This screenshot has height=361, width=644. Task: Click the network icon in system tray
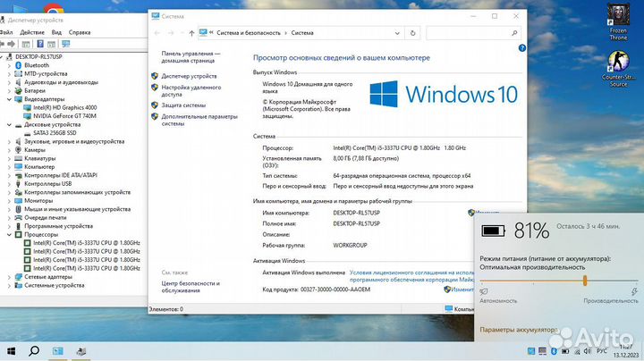[577, 351]
